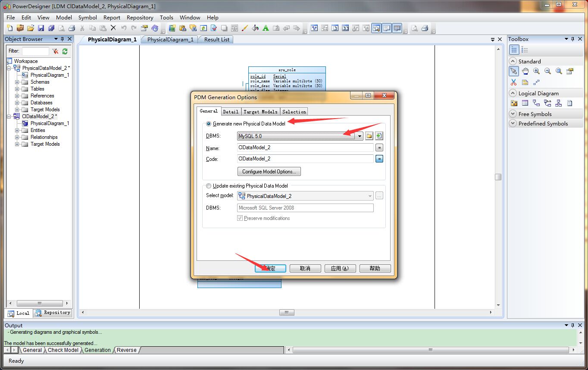
Task: Collapse the Standard section in Toolbox
Action: click(x=513, y=61)
